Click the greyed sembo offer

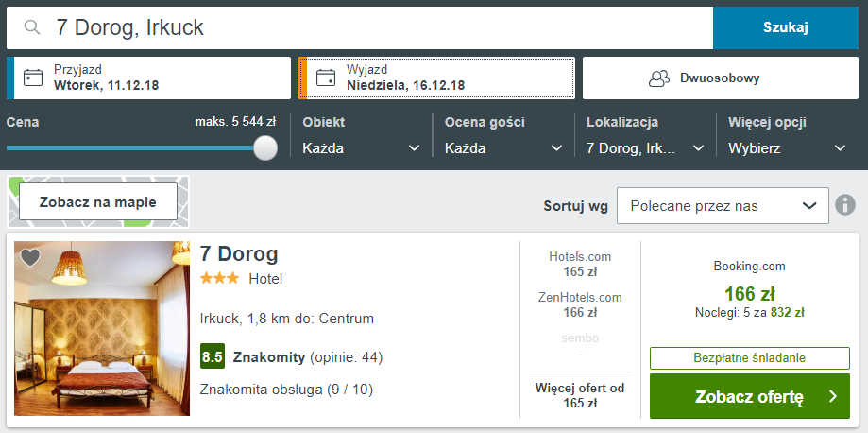click(x=580, y=345)
